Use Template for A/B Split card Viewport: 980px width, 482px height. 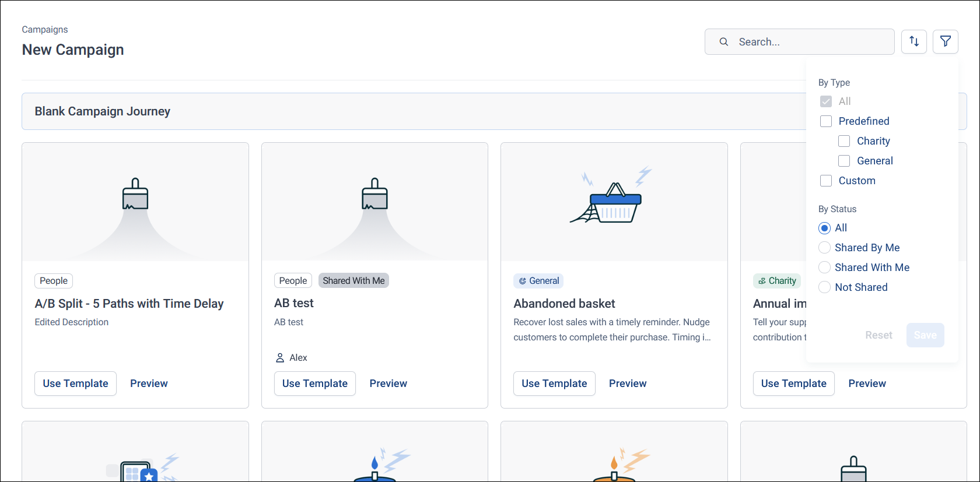pos(75,384)
